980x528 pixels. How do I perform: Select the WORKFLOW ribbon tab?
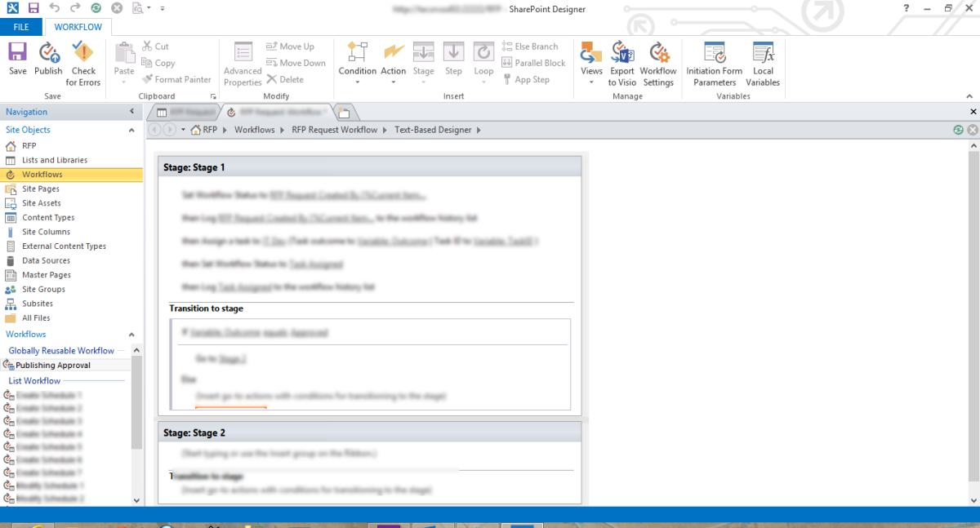[x=78, y=27]
